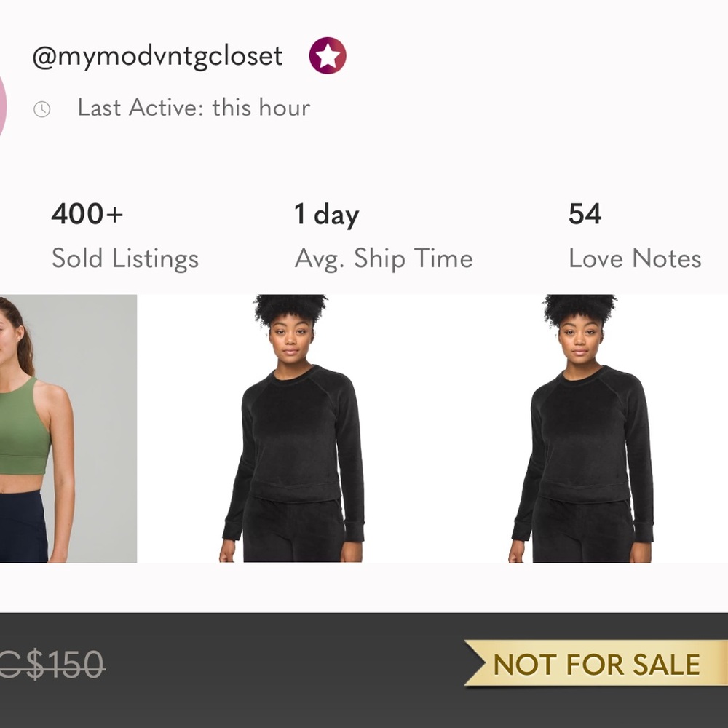The width and height of the screenshot is (728, 728).
Task: Click the face of the middle listing model
Action: point(291,340)
